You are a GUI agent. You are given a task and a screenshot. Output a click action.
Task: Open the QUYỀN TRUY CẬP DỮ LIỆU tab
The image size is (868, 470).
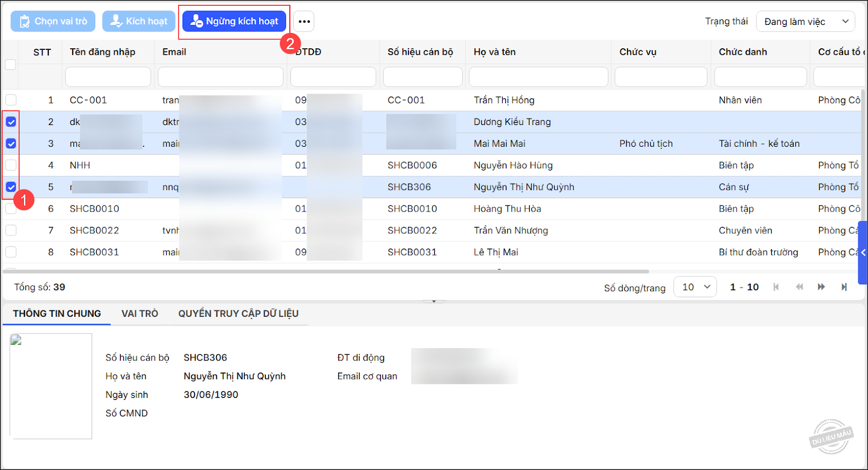click(x=238, y=314)
